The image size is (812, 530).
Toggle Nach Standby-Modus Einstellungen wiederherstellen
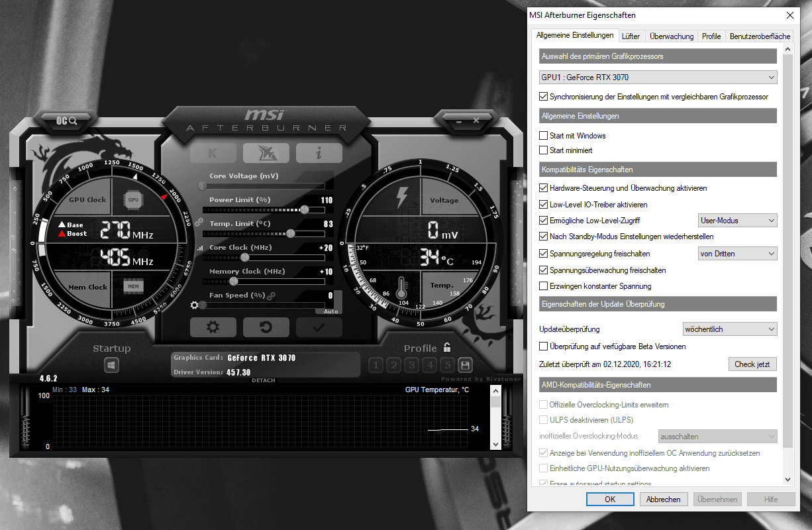[x=544, y=237]
